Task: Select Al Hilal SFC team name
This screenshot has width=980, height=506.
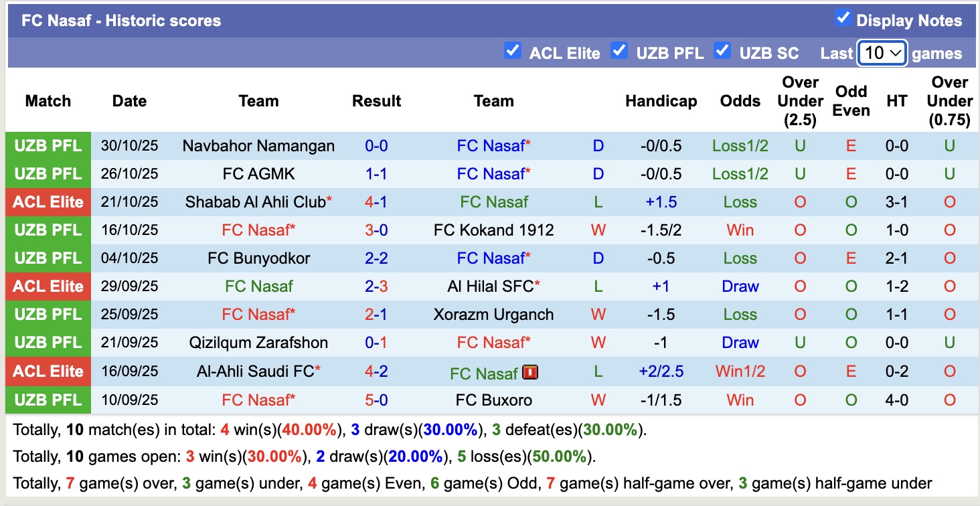Action: click(x=490, y=286)
